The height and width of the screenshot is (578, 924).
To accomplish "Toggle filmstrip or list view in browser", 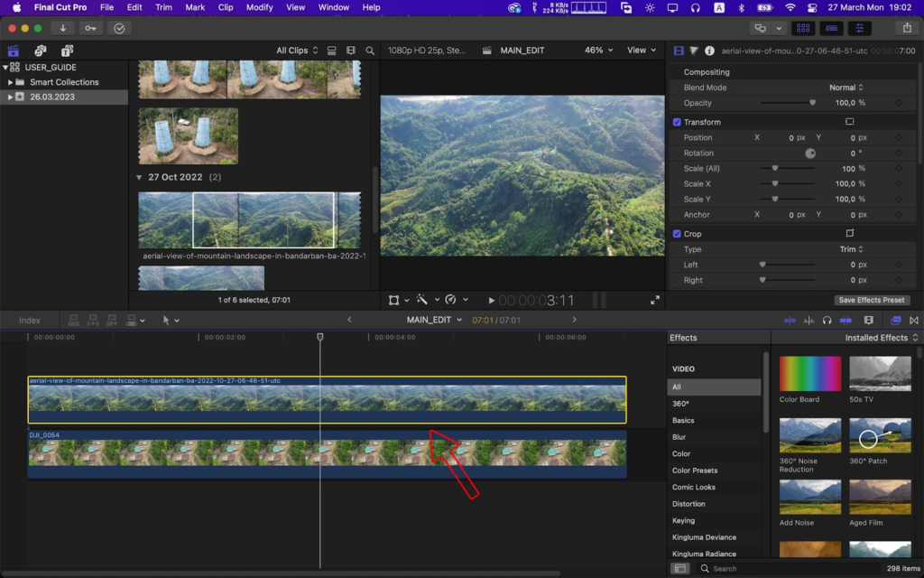I will pos(332,51).
